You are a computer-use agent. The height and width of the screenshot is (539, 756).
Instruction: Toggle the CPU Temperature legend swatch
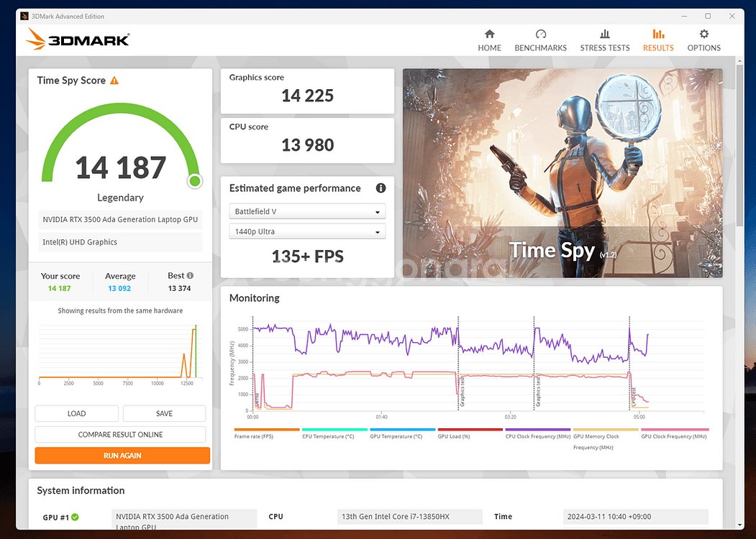334,429
